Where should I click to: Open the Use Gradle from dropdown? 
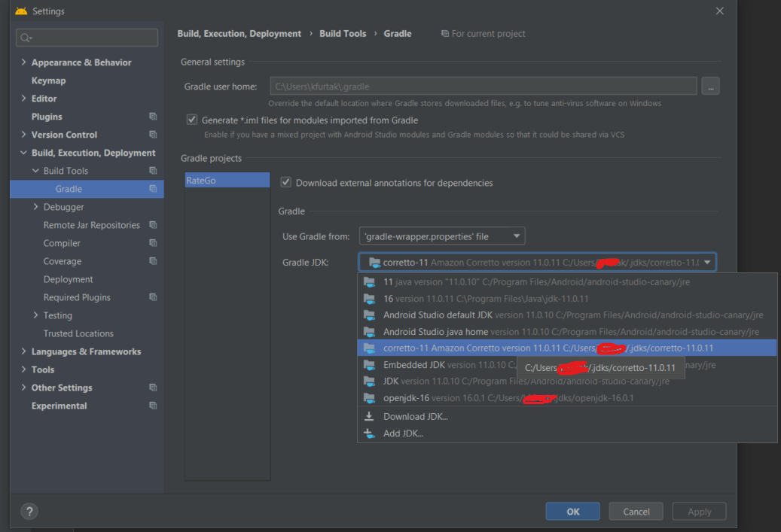click(x=442, y=236)
